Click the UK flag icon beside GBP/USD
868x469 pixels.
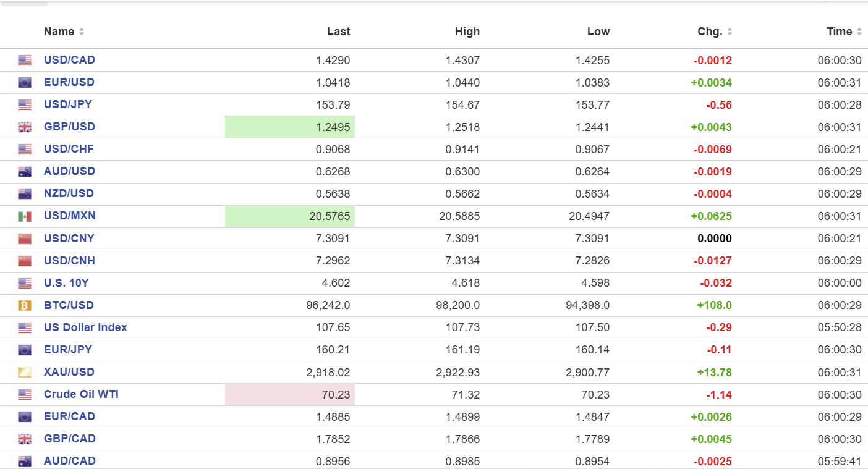tap(25, 127)
